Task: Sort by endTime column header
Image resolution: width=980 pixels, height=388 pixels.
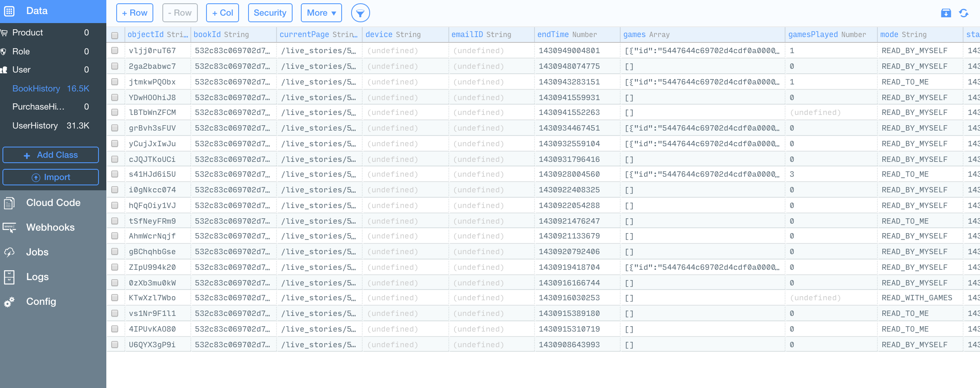Action: [x=577, y=35]
